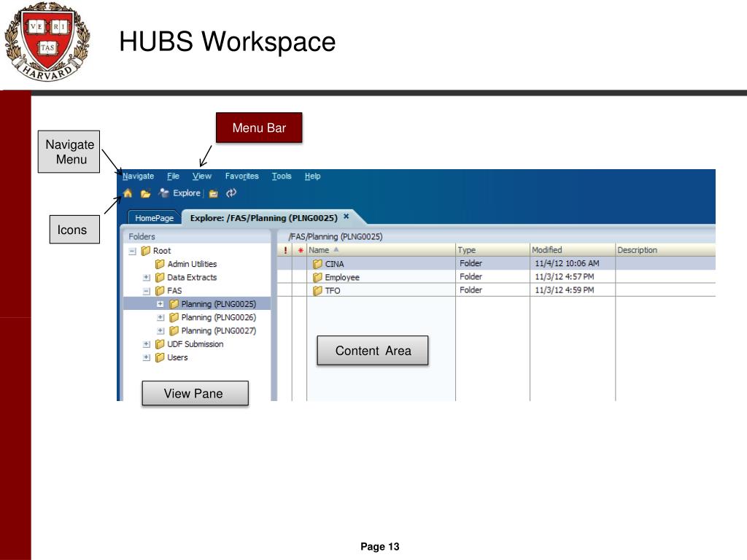Click the red asterisk column header
The height and width of the screenshot is (560, 747).
coord(300,250)
